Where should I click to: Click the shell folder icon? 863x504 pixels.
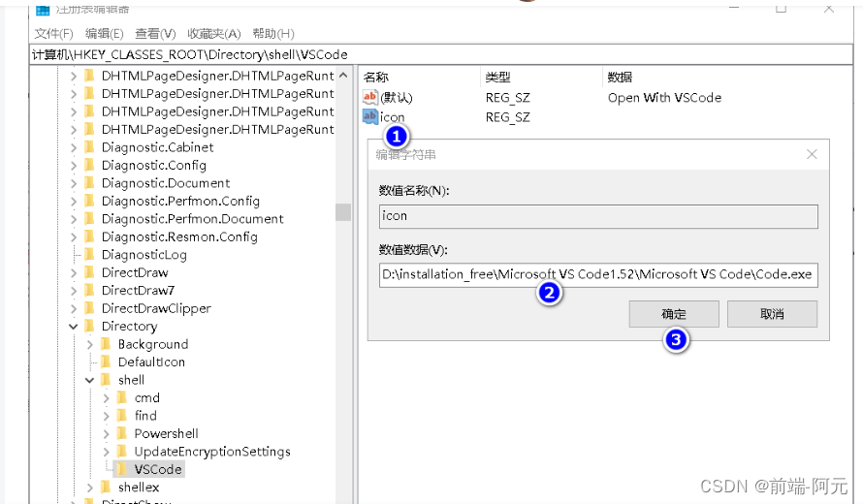click(106, 380)
